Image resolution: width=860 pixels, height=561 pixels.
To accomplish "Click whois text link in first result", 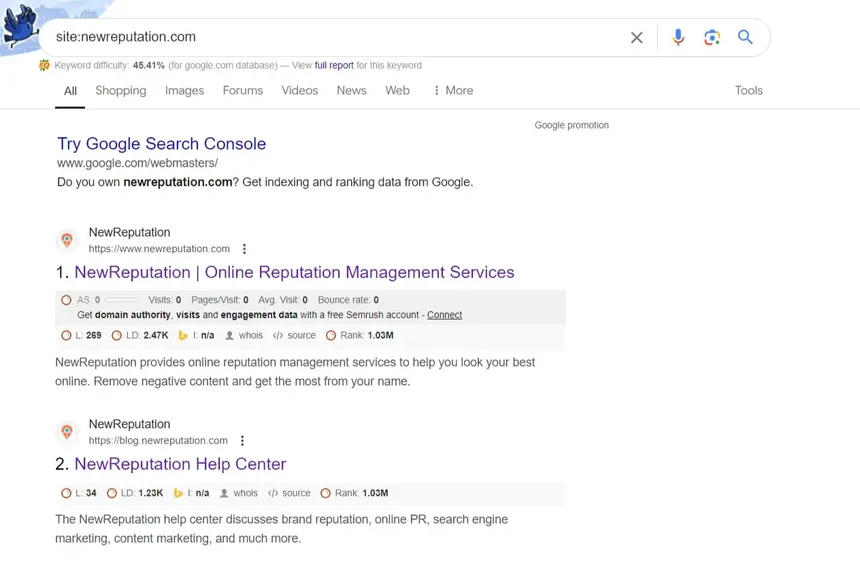I will click(251, 336).
